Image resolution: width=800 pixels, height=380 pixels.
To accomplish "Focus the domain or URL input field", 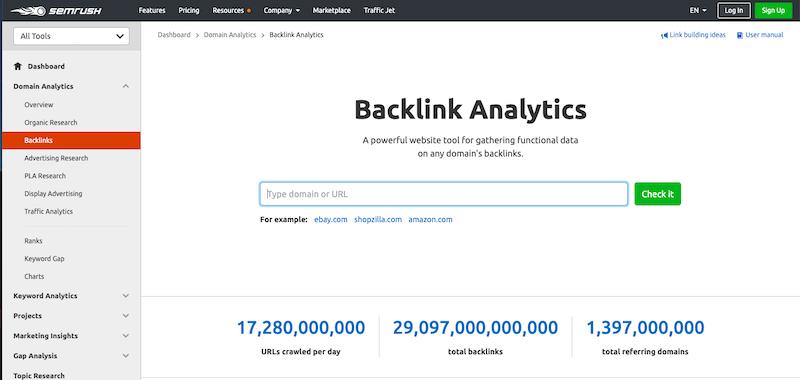I will point(444,194).
